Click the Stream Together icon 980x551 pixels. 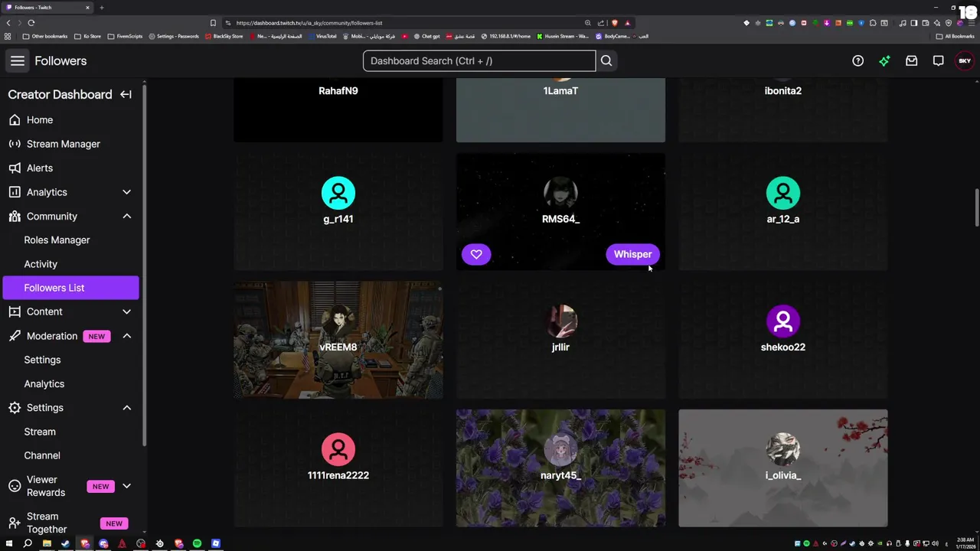[15, 523]
